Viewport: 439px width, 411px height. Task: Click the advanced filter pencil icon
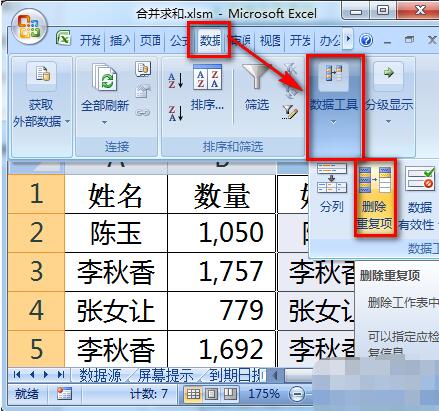point(290,112)
